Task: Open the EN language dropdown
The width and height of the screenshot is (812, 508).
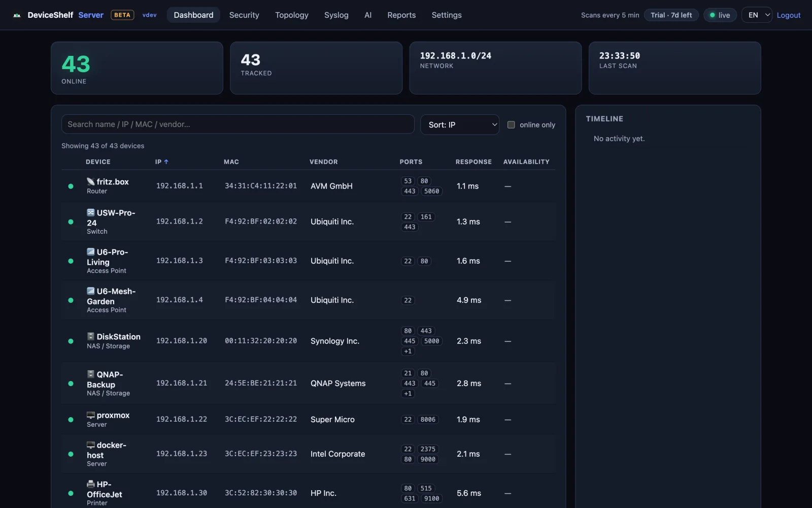Action: [x=757, y=15]
